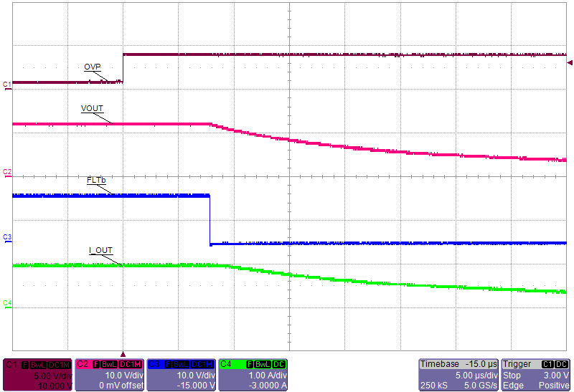
Task: Click the C1 ground level marker
Action: (6, 85)
